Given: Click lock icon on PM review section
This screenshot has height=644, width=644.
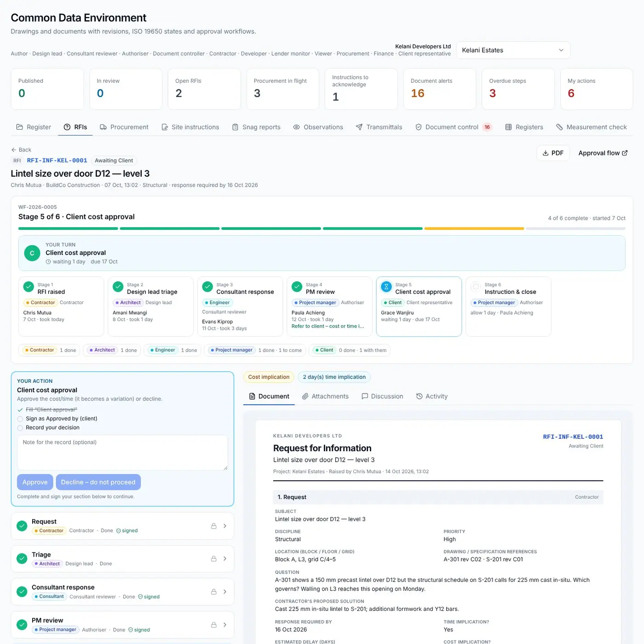Looking at the screenshot, I should [x=214, y=625].
